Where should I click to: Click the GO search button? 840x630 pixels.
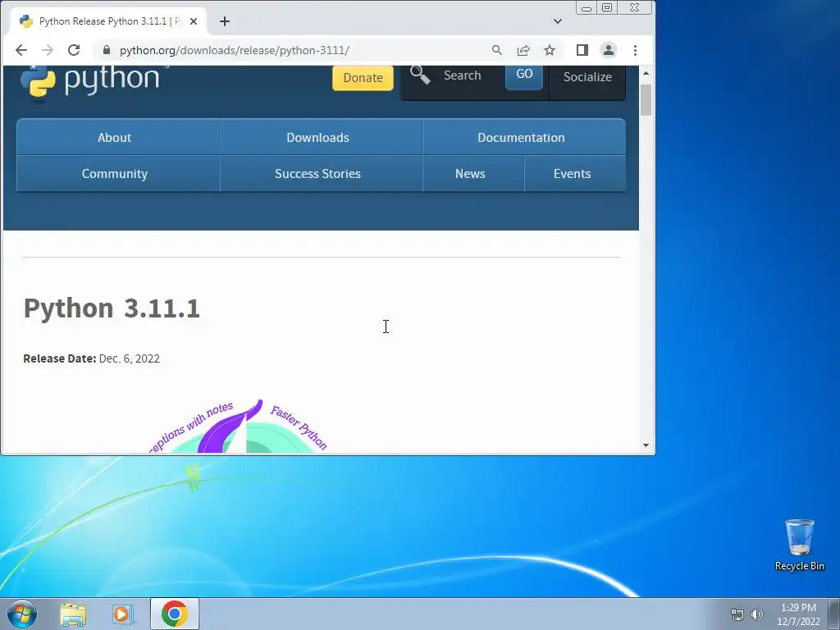click(524, 76)
